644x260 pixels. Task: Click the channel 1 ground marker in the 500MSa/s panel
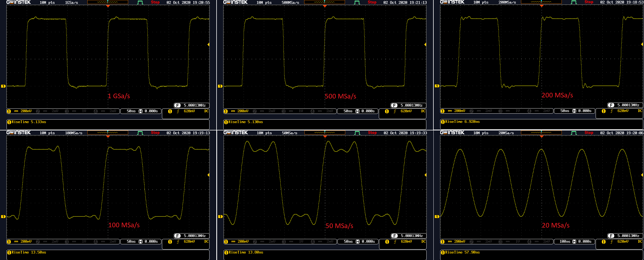220,86
